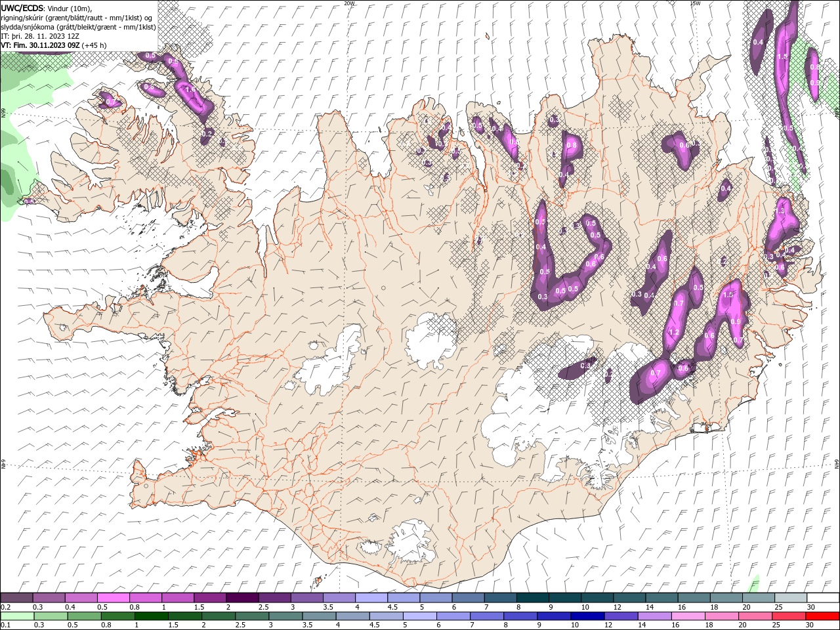Select the 'IT: þri. 28. 11. 2023 12Z' line
Viewport: 840px width, 630px height.
click(41, 36)
